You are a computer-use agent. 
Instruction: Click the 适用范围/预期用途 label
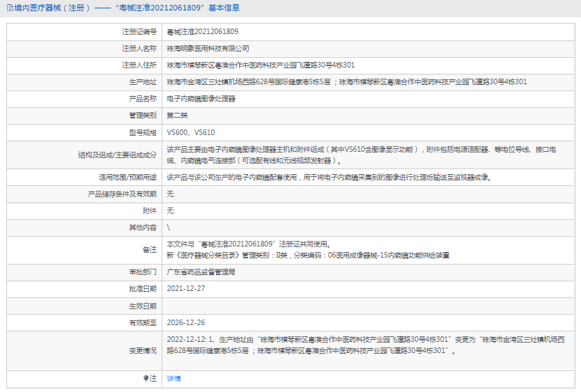point(128,178)
